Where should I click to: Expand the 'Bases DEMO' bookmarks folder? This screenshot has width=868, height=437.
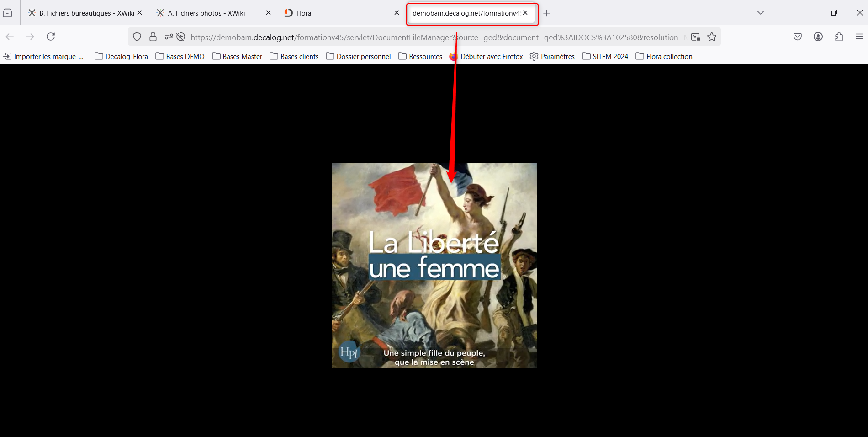coord(180,56)
